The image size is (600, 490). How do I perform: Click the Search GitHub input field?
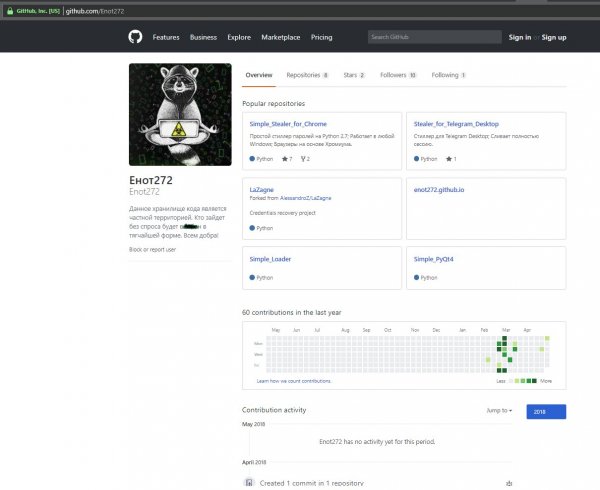[x=433, y=37]
